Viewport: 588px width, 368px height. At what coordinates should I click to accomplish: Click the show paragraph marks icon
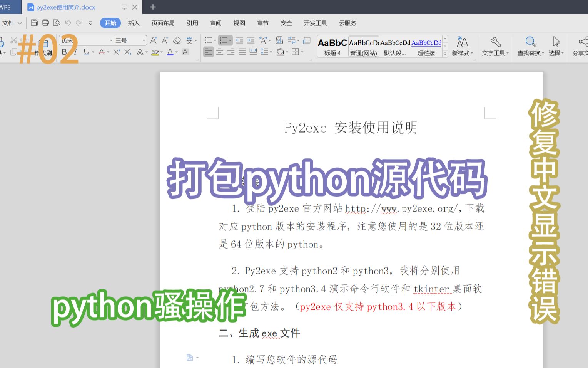click(x=292, y=40)
